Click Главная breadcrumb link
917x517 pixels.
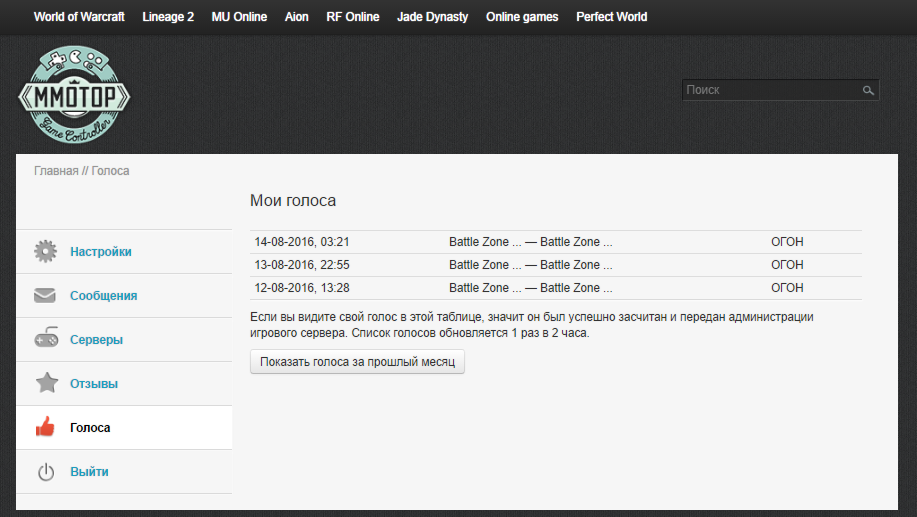point(56,171)
